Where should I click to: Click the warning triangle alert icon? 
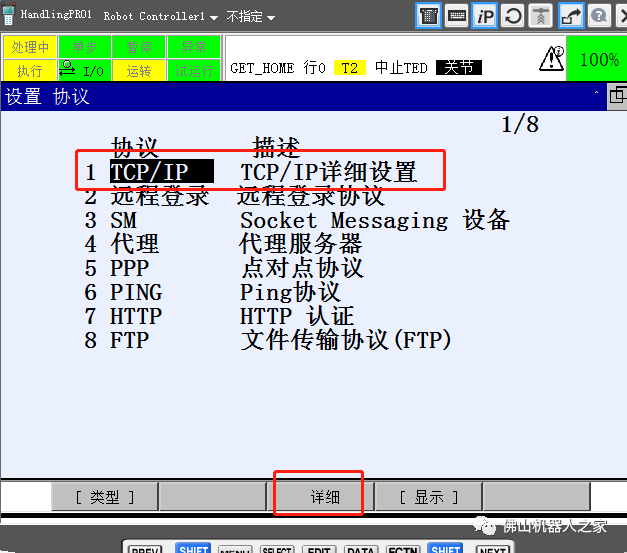(552, 59)
